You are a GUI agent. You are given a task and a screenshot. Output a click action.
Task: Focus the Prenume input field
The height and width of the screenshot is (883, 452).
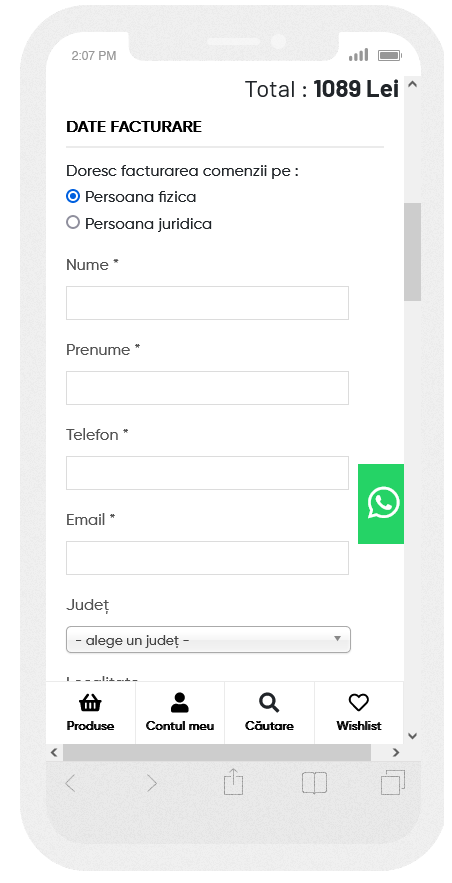pos(207,388)
